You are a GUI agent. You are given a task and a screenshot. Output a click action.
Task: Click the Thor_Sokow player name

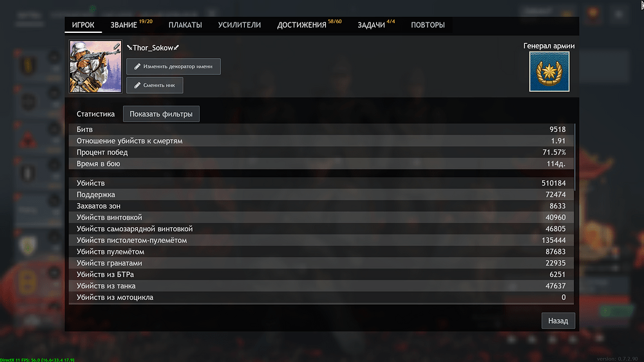[x=155, y=48]
